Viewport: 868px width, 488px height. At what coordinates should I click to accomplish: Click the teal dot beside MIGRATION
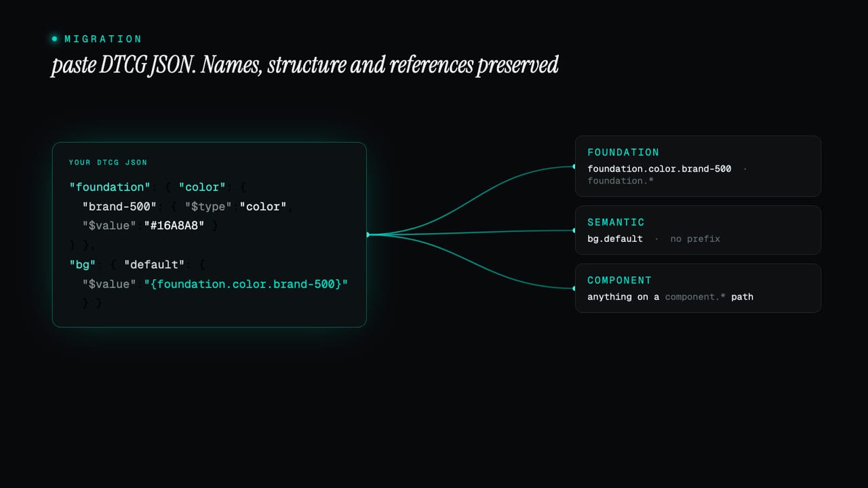[55, 39]
